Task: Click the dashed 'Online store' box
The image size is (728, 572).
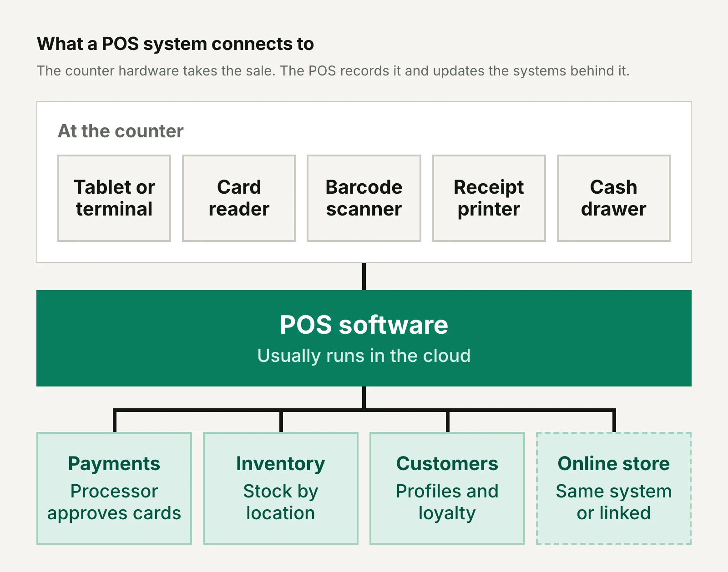Action: 614,488
